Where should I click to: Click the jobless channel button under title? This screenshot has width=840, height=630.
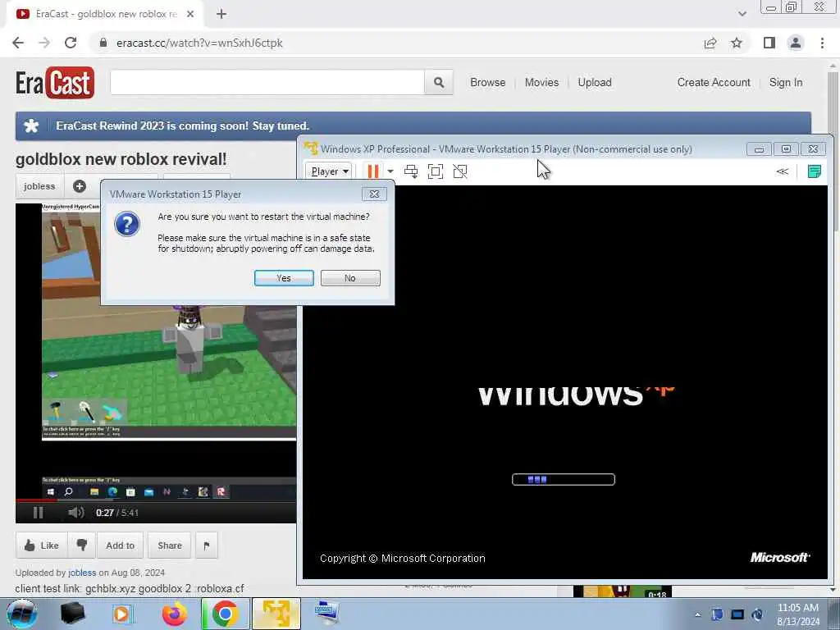pyautogui.click(x=39, y=186)
